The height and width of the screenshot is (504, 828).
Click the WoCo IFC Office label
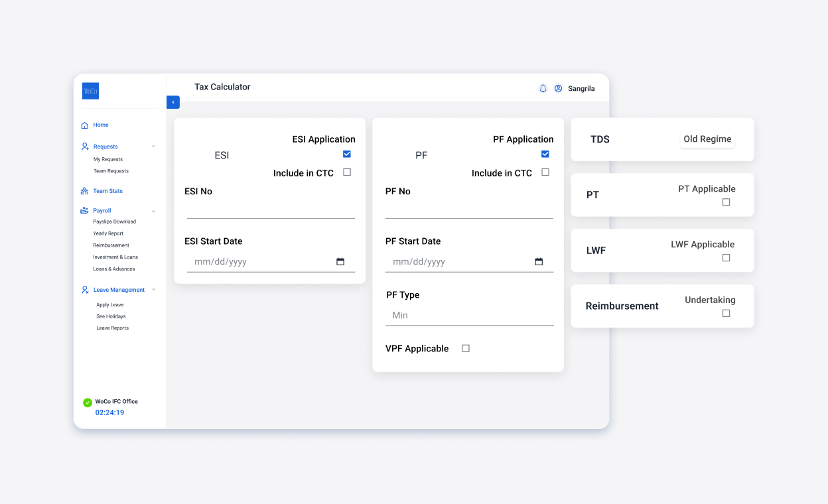point(116,402)
